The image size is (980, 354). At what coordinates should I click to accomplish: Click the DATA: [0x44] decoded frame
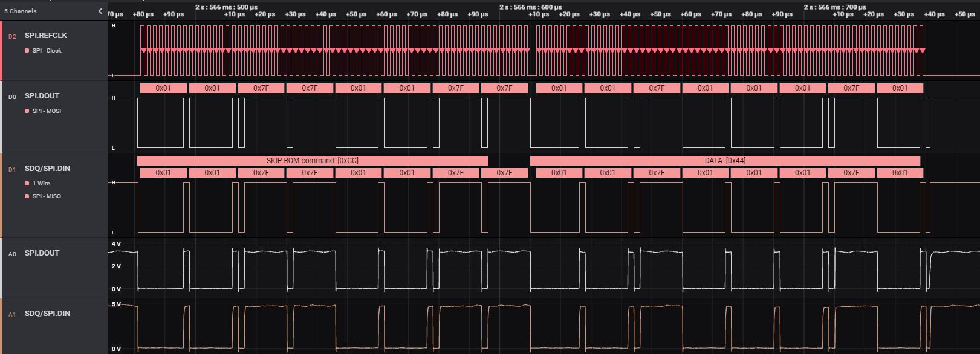(724, 161)
